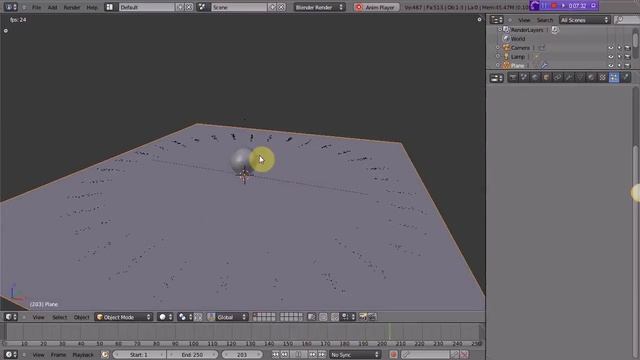
Task: Toggle Camera renderability camera icon in outliner
Action: tap(628, 48)
